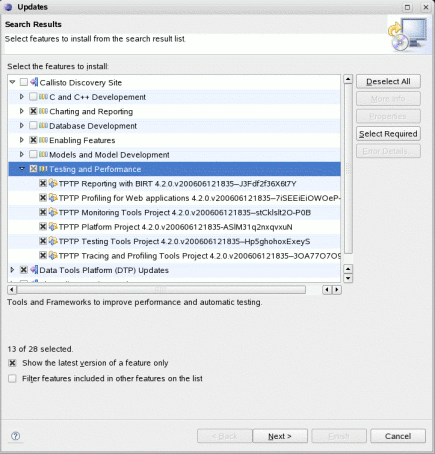Click the Callisto Discovery Site icon
The width and height of the screenshot is (435, 454).
point(34,82)
